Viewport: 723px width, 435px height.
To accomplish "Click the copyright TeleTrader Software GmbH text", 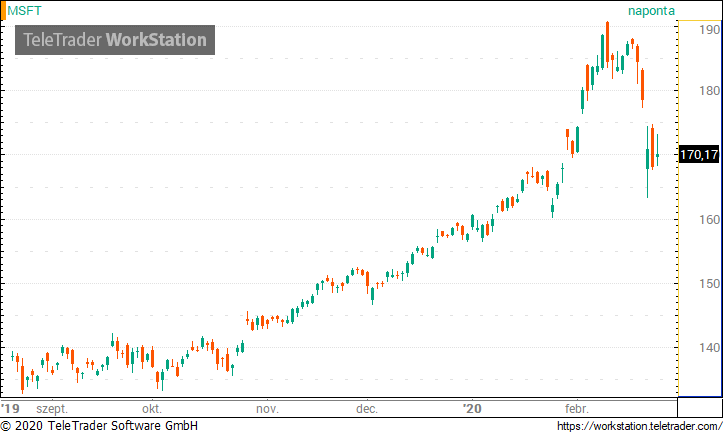I will (99, 425).
